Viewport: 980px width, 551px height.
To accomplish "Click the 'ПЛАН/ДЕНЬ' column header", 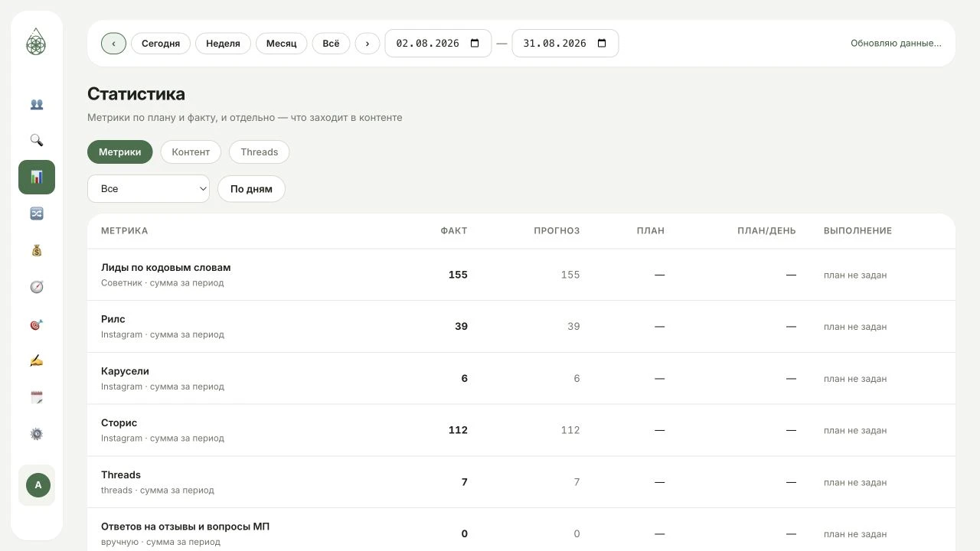I will [x=766, y=231].
